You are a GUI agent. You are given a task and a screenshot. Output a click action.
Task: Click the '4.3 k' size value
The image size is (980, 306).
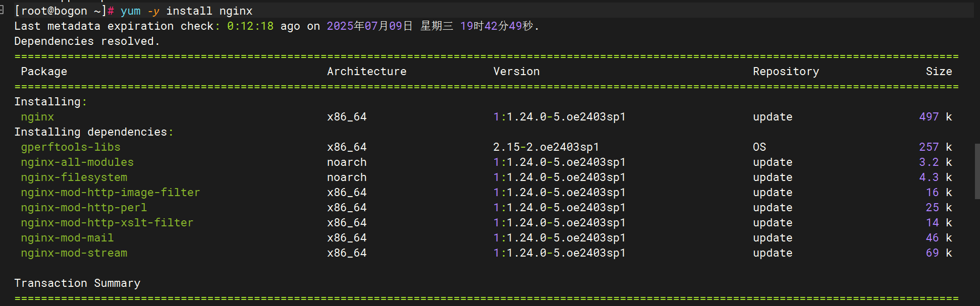click(x=936, y=177)
